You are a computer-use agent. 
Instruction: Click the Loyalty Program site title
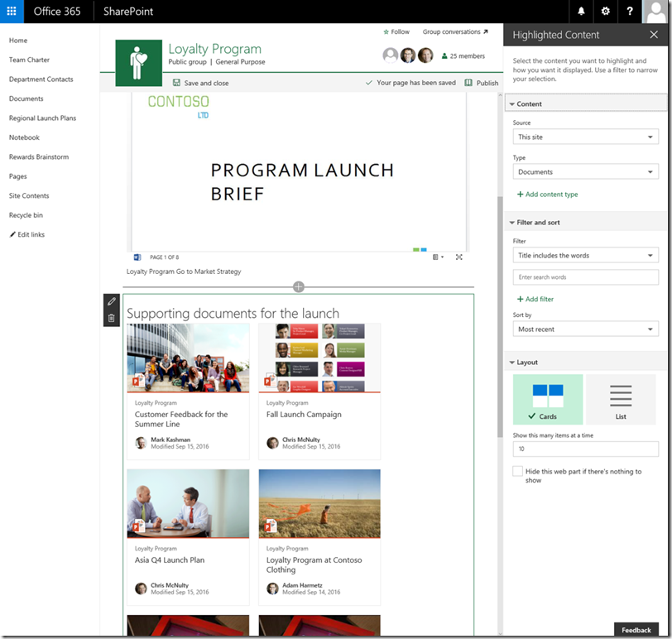(x=214, y=49)
